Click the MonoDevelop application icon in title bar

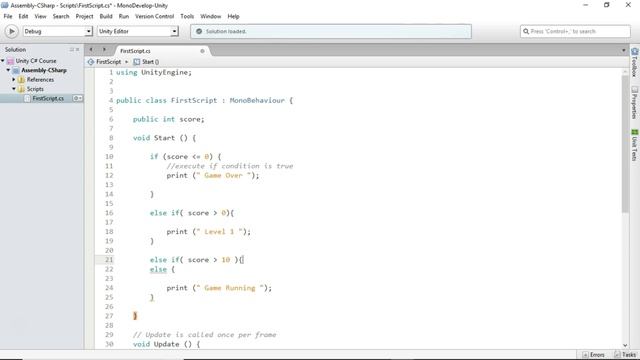click(x=5, y=5)
